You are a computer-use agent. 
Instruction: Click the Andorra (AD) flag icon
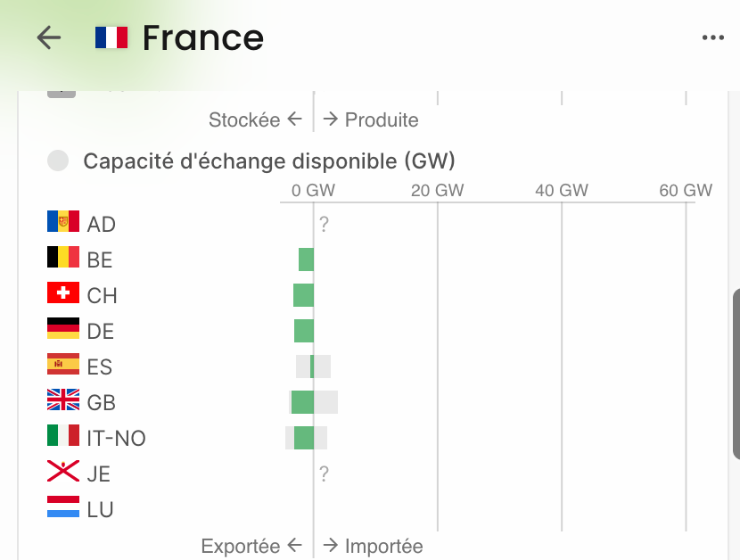63,222
